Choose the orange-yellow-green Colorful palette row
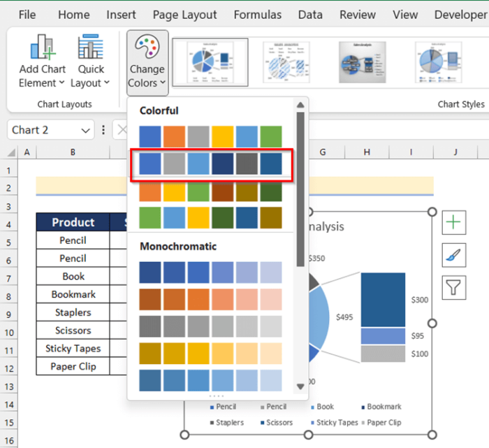 [x=210, y=191]
